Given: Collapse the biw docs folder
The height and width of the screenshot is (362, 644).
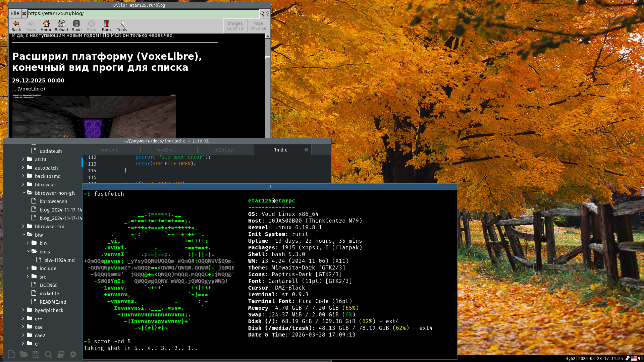Looking at the screenshot, I should point(44,252).
